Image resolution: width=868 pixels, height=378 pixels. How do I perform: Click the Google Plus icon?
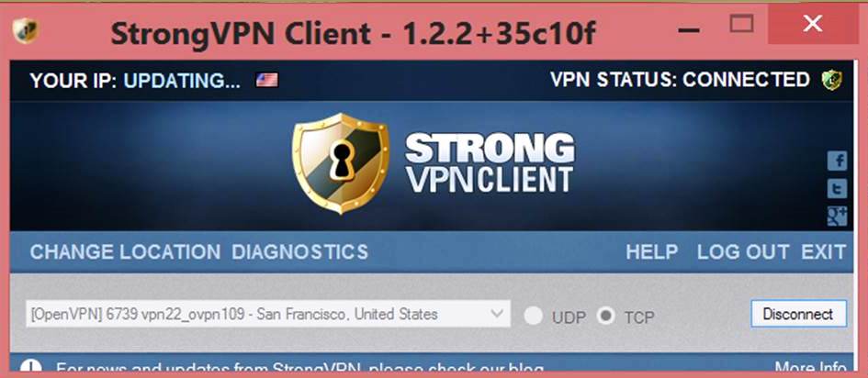click(837, 217)
